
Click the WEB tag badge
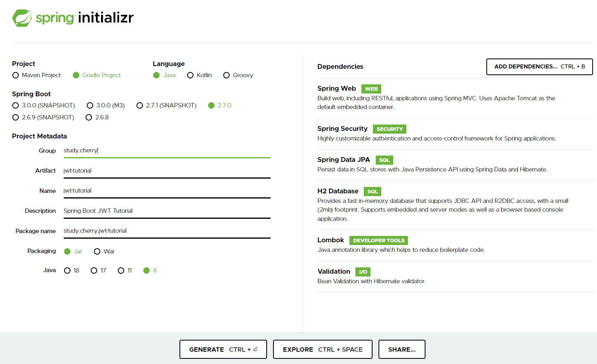[371, 89]
